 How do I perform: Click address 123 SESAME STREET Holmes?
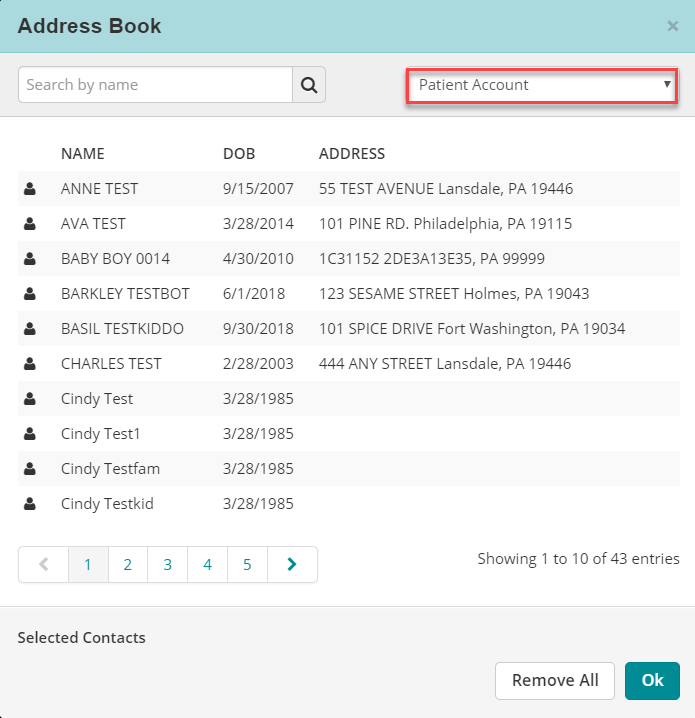pyautogui.click(x=454, y=294)
